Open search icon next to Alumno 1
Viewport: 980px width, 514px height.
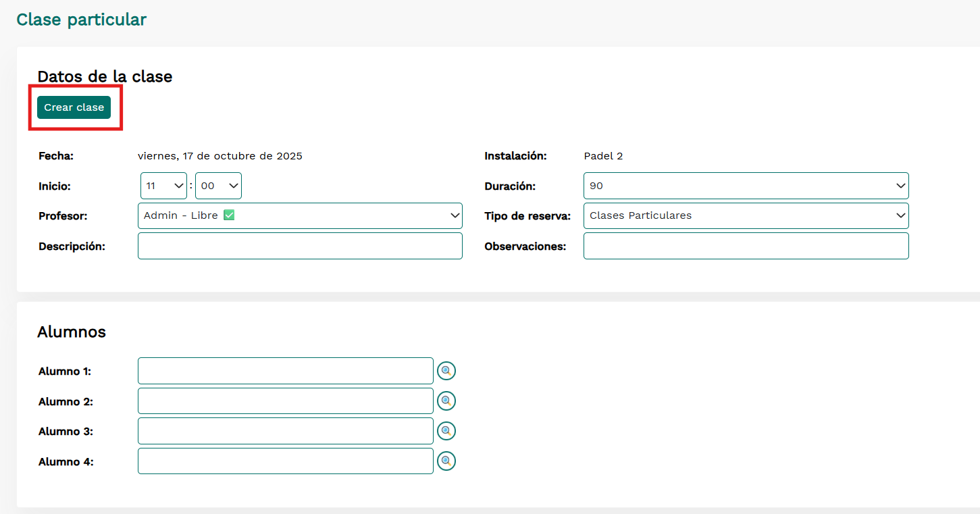pyautogui.click(x=446, y=371)
